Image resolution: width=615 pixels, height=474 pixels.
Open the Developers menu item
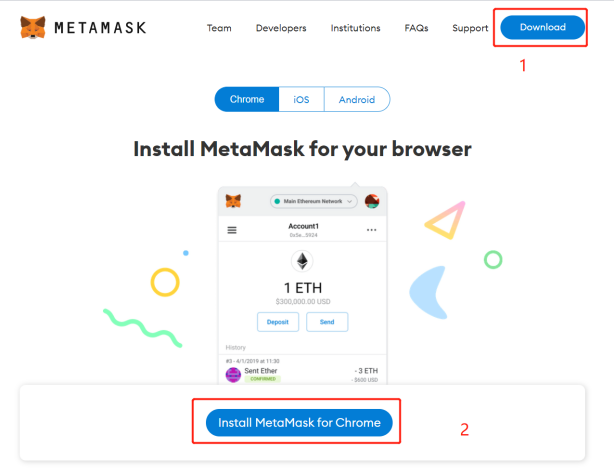point(281,28)
